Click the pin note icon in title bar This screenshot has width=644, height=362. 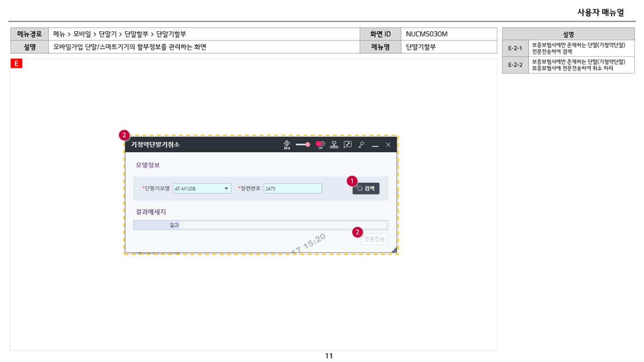348,145
